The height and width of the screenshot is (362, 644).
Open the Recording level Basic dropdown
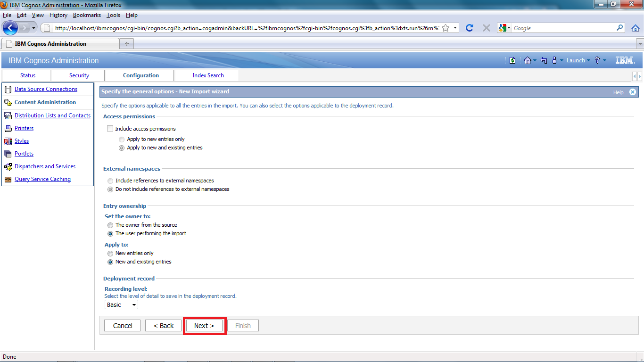coord(121,305)
